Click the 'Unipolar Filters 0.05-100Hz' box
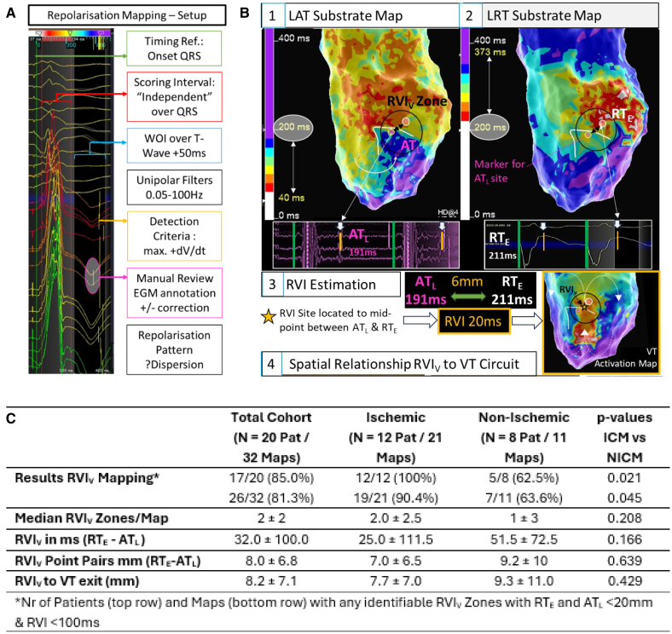This screenshot has width=672, height=634. (x=175, y=187)
